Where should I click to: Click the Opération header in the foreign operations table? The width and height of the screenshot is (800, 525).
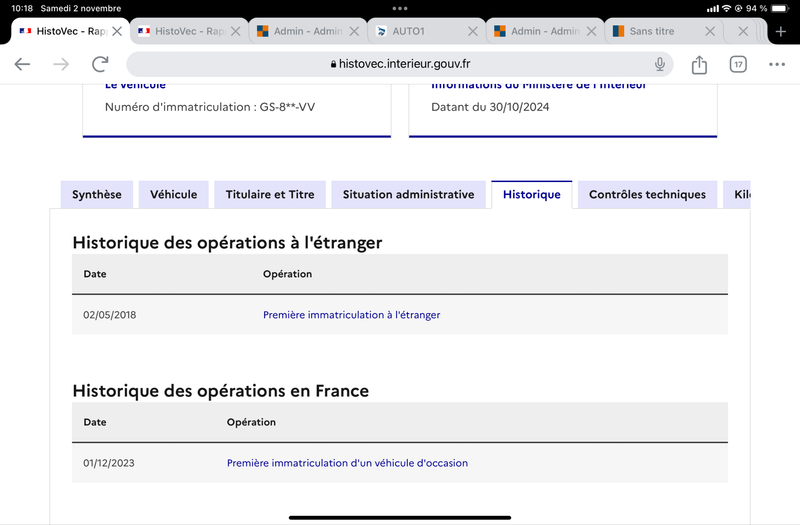point(288,274)
